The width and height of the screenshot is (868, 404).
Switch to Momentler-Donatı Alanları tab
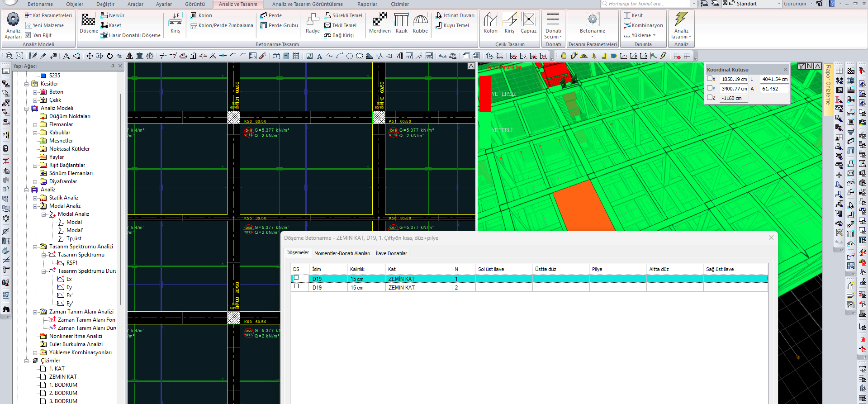click(342, 253)
